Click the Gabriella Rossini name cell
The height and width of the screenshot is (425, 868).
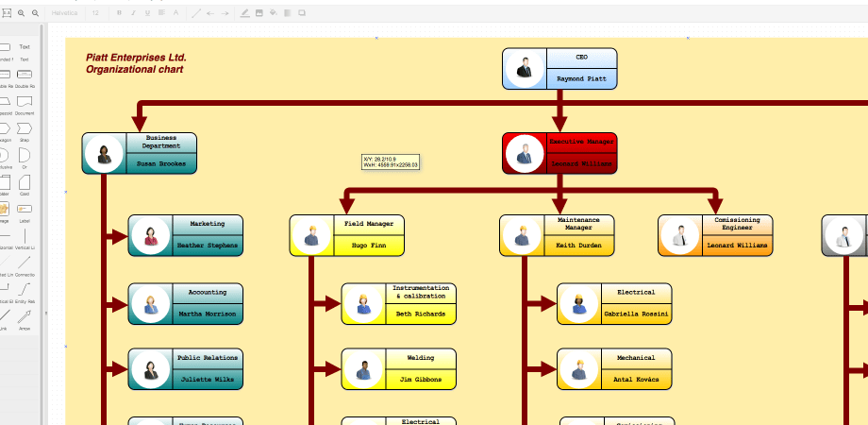click(x=636, y=314)
